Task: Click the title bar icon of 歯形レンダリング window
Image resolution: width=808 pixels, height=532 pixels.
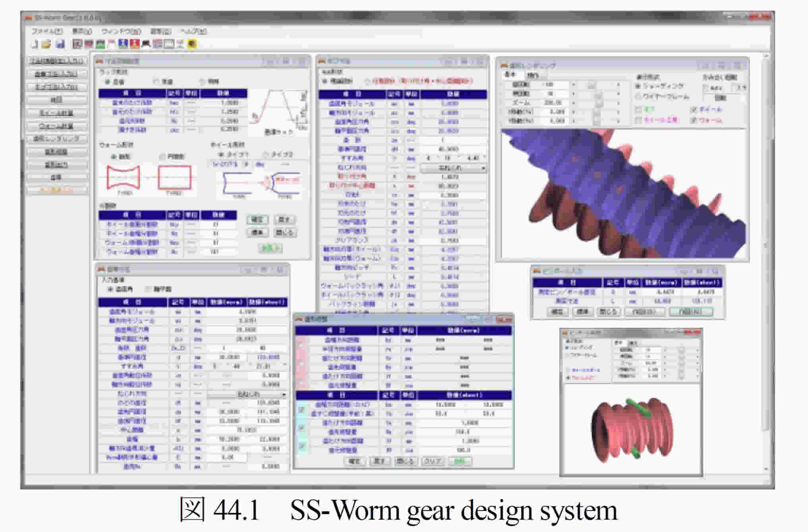Action: pyautogui.click(x=504, y=66)
